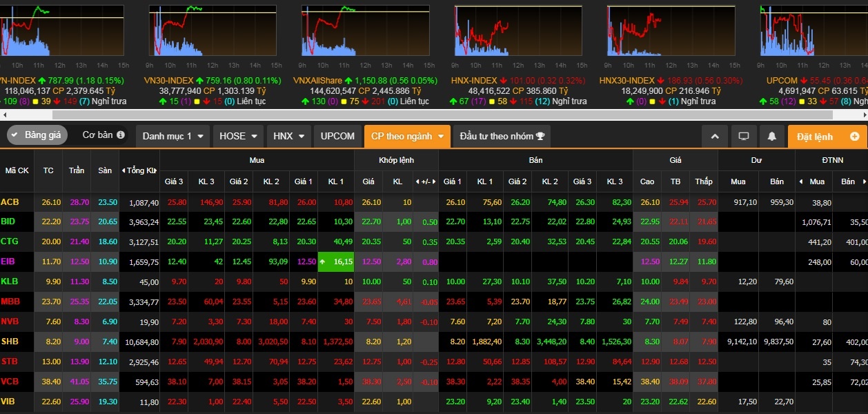Click the monitor display icon
This screenshot has height=414, width=868.
(x=744, y=136)
